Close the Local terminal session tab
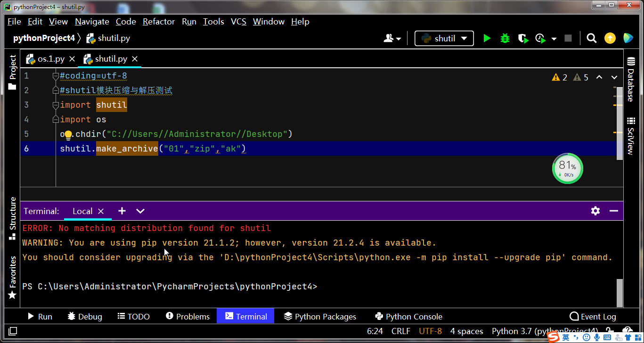 tap(101, 211)
